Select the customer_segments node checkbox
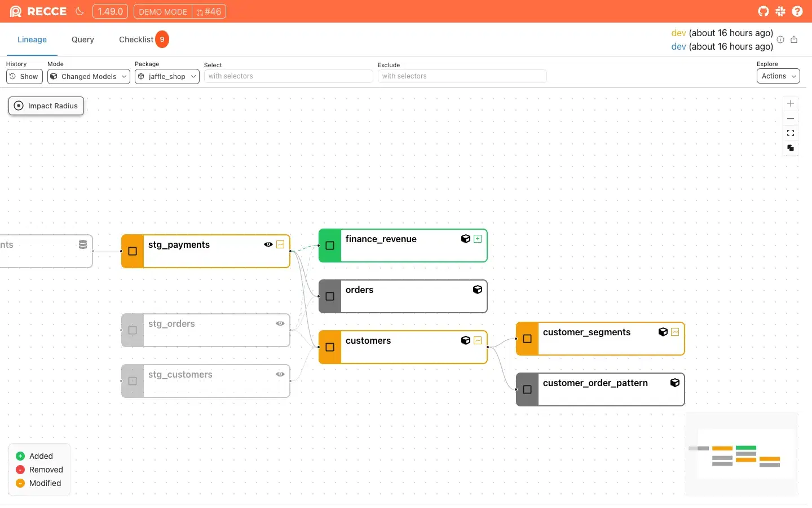The height and width of the screenshot is (508, 812). click(527, 339)
